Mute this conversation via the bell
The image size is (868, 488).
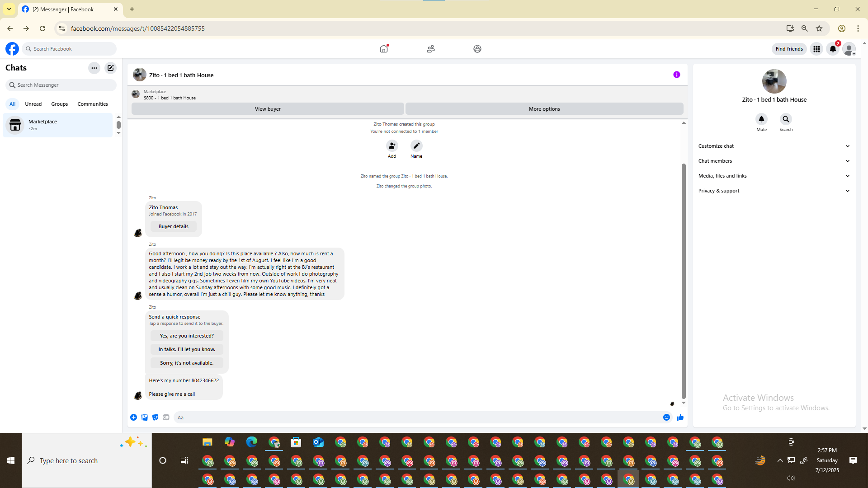tap(761, 119)
